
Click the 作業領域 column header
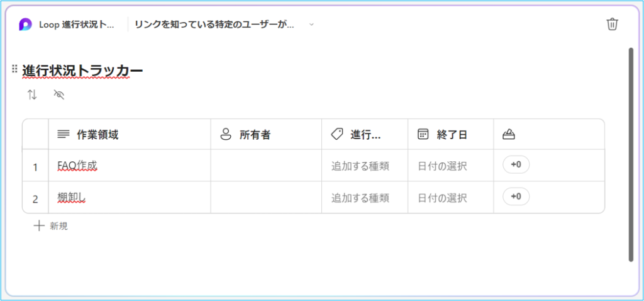pyautogui.click(x=97, y=134)
